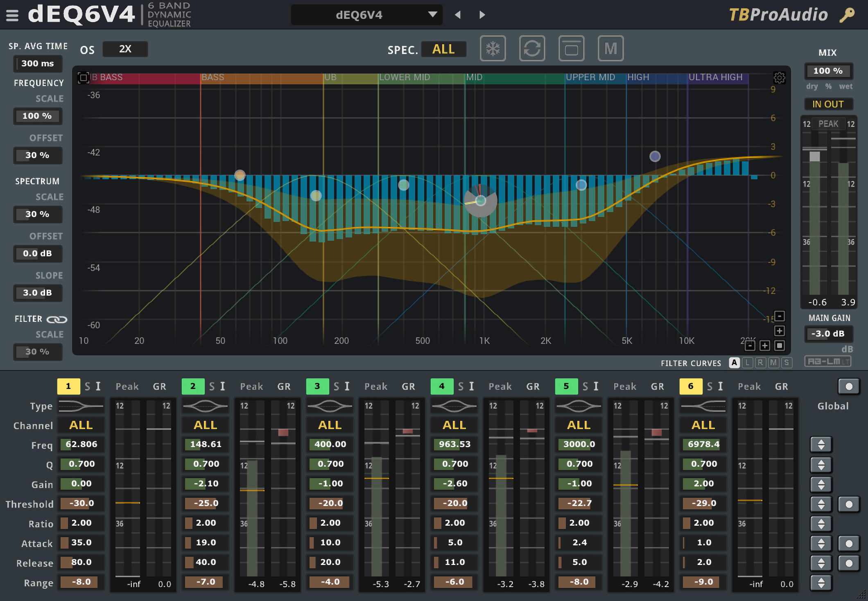Open the graph settings gear icon

[x=779, y=77]
